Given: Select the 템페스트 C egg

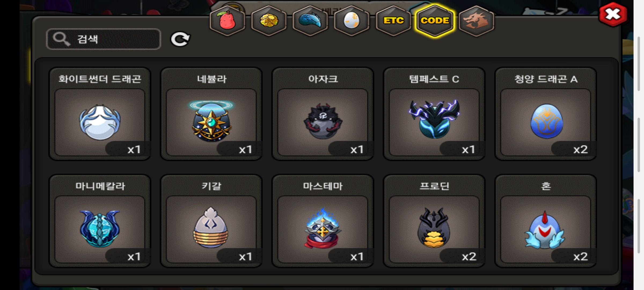Looking at the screenshot, I should [x=434, y=114].
